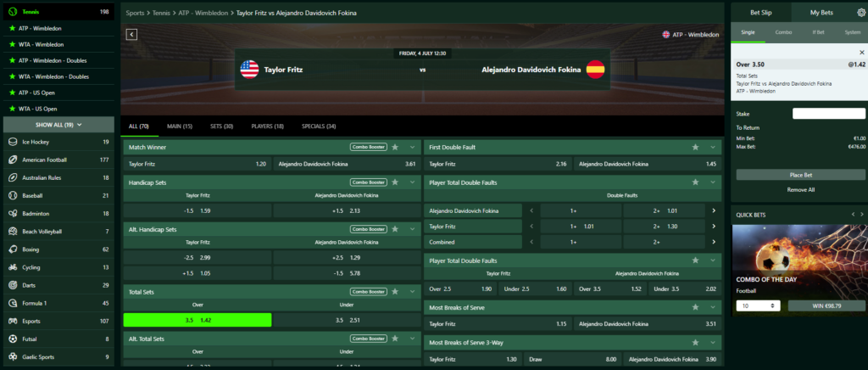Open Tennis breadcrumb link

pyautogui.click(x=162, y=13)
